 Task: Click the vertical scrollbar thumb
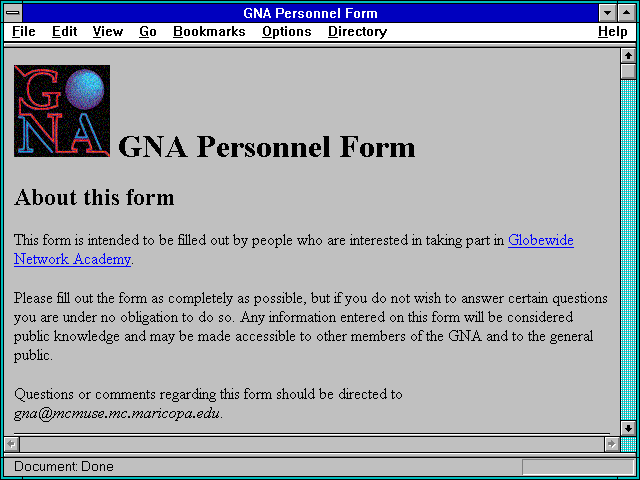pyautogui.click(x=628, y=71)
